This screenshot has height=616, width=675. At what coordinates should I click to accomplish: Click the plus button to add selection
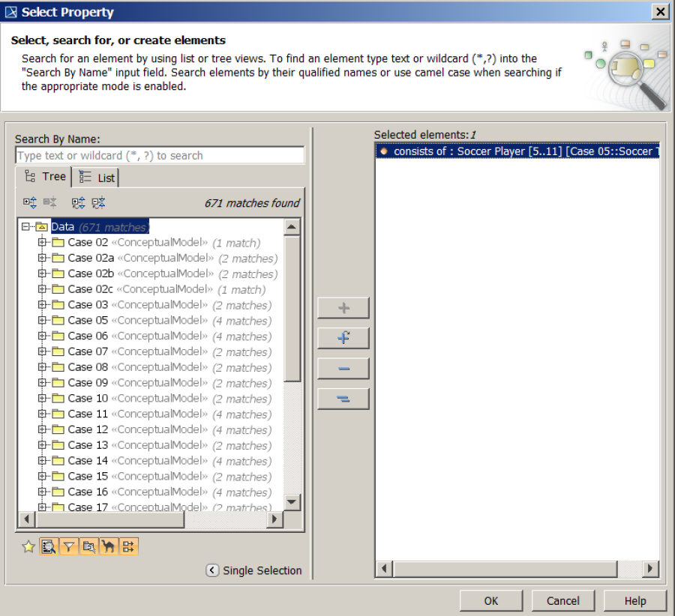point(343,307)
